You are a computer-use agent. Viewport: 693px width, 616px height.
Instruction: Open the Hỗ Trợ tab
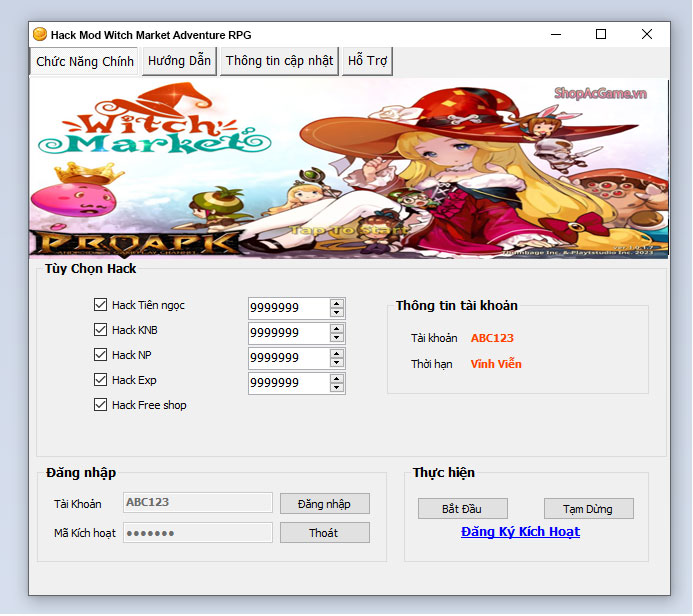367,61
